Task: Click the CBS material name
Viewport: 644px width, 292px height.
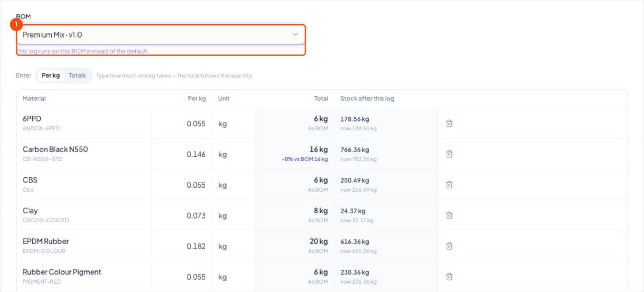Action: (30, 180)
